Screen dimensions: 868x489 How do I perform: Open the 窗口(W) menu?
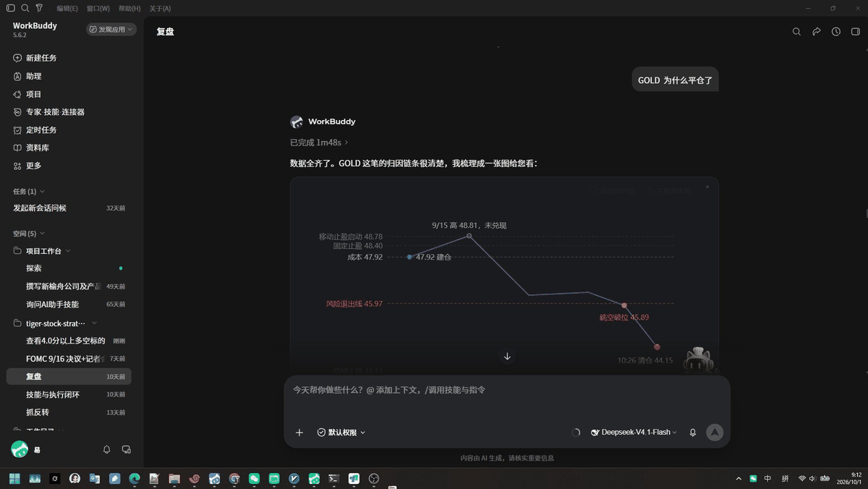98,9
